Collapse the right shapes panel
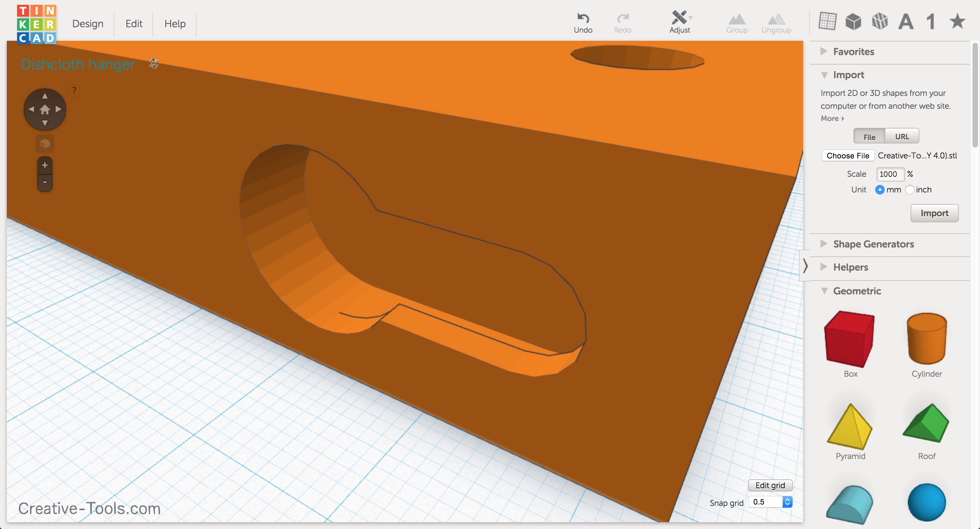The height and width of the screenshot is (529, 980). 805,265
